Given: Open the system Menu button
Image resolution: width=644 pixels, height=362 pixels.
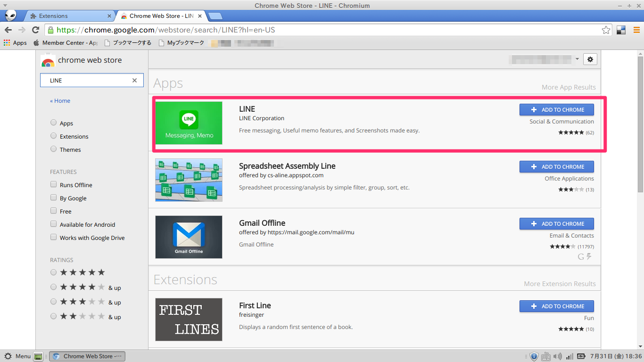Looking at the screenshot, I should click(x=17, y=356).
